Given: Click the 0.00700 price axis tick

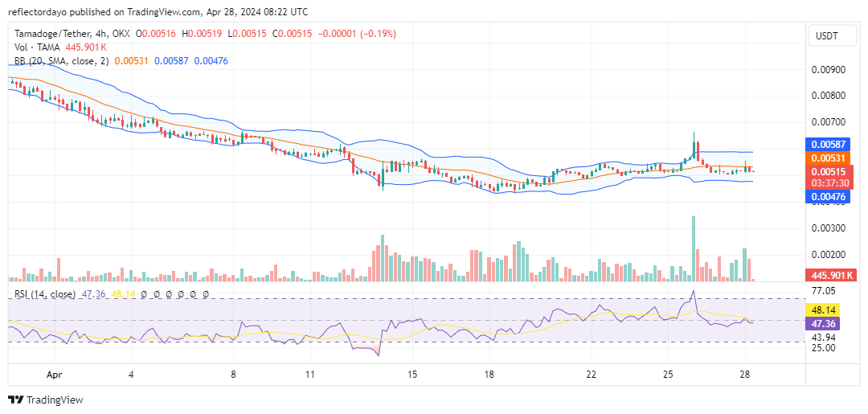Looking at the screenshot, I should (828, 122).
